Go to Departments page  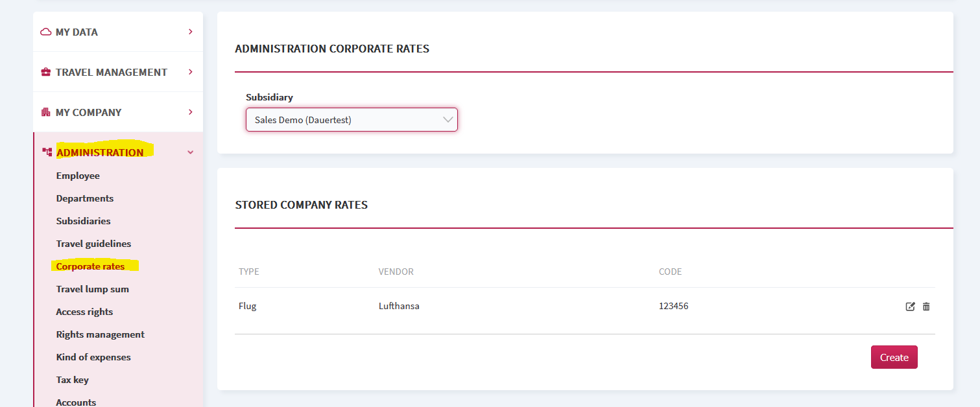pyautogui.click(x=85, y=198)
